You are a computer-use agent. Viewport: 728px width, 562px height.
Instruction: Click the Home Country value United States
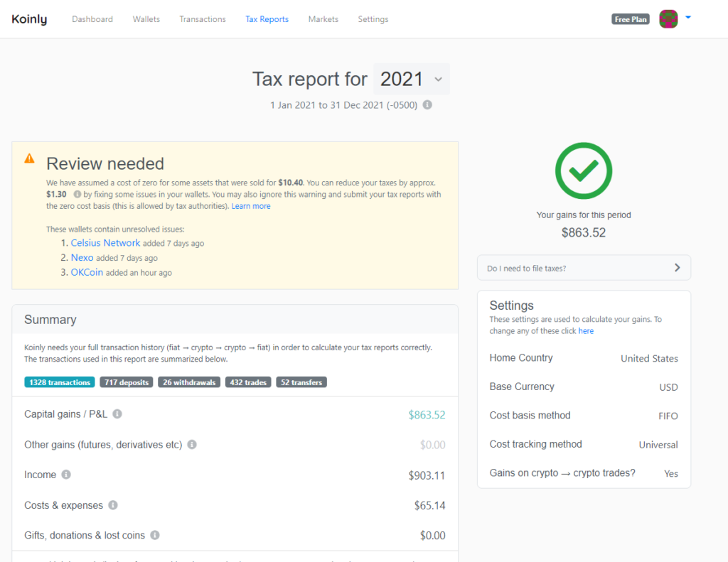pos(649,358)
